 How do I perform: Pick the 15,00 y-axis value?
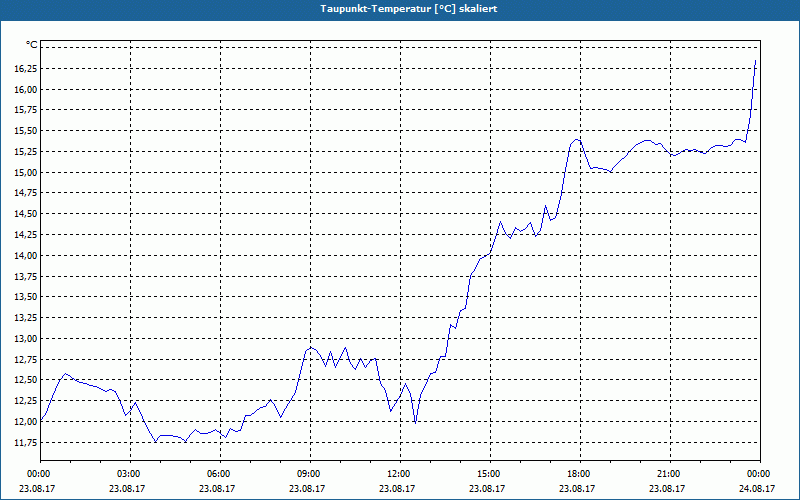pos(26,172)
